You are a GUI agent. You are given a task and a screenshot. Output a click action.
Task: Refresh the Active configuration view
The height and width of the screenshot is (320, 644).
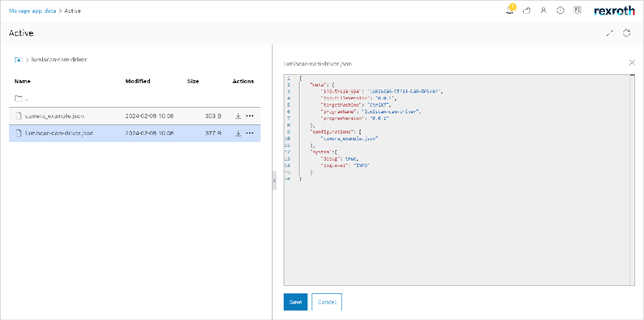(627, 33)
